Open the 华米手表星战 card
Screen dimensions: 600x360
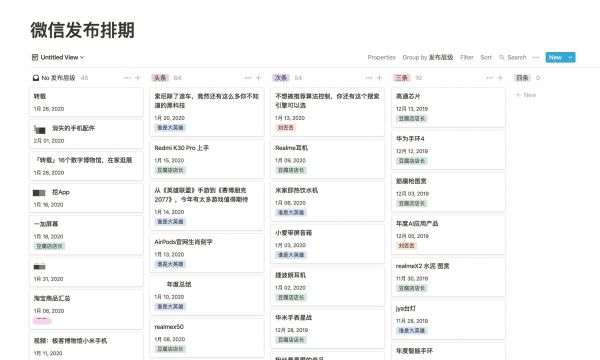point(328,329)
